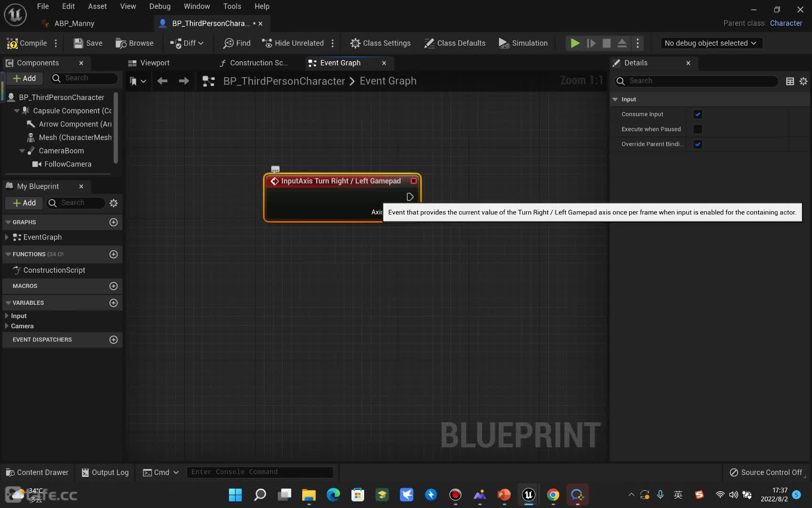Expand Input variable category
The width and height of the screenshot is (812, 508).
[x=7, y=316]
